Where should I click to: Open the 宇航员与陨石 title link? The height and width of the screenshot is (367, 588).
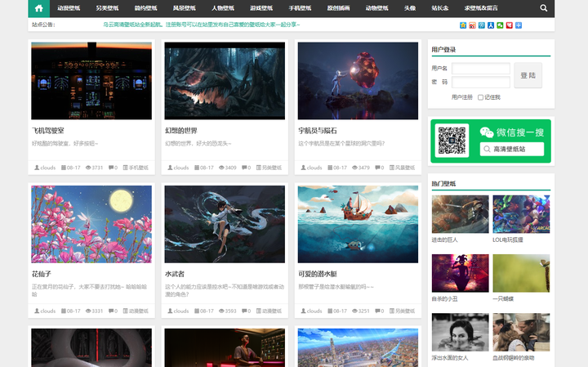pyautogui.click(x=318, y=131)
